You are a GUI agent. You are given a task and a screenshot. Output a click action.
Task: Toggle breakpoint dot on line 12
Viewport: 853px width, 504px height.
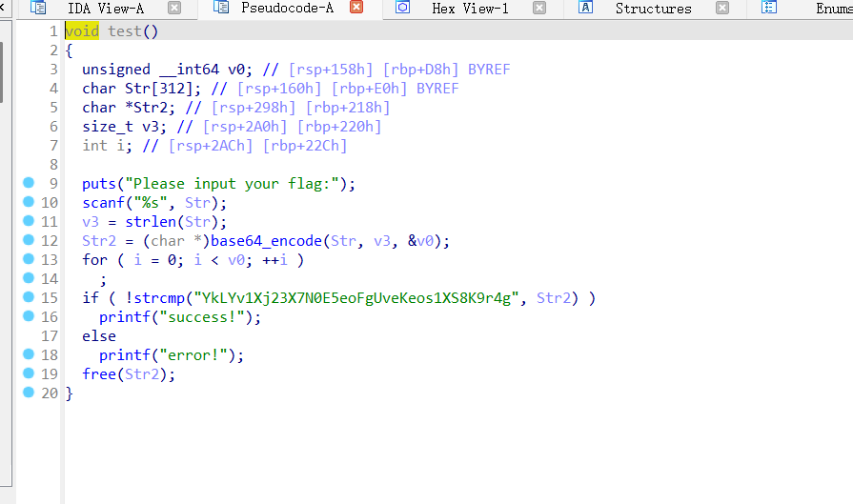click(29, 240)
